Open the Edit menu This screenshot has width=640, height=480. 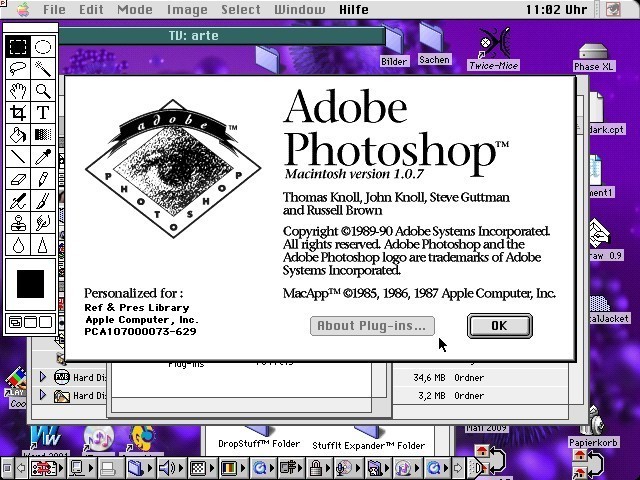[91, 9]
